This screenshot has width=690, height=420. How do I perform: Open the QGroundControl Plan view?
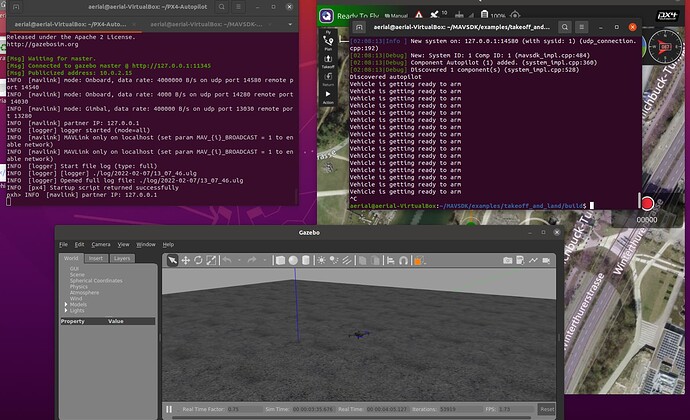coord(328,43)
